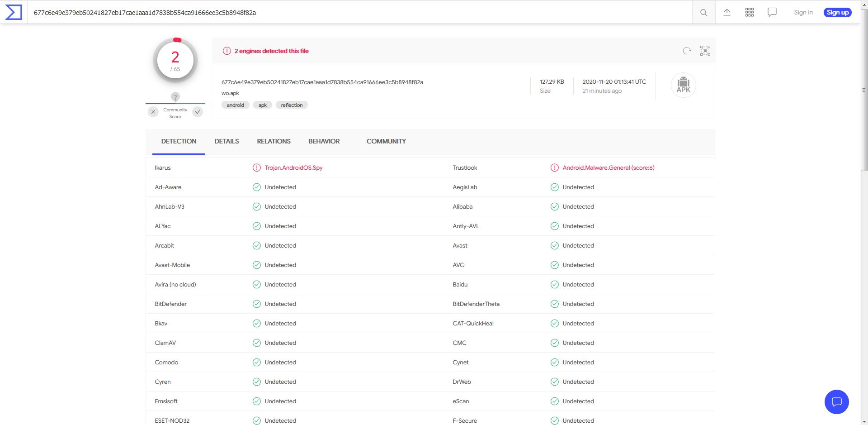
Task: Open the comments speech-bubble icon in header
Action: click(x=772, y=13)
